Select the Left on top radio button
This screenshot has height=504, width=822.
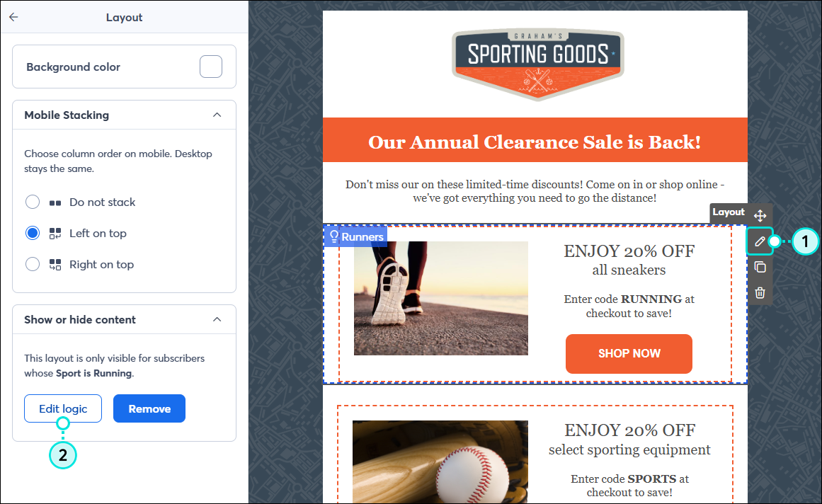click(33, 233)
